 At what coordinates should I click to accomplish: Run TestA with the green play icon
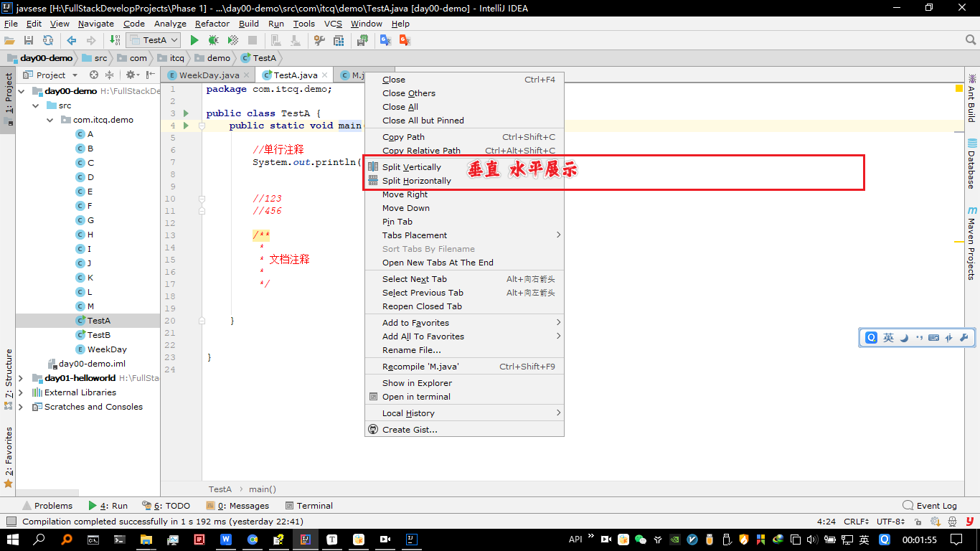(x=194, y=40)
